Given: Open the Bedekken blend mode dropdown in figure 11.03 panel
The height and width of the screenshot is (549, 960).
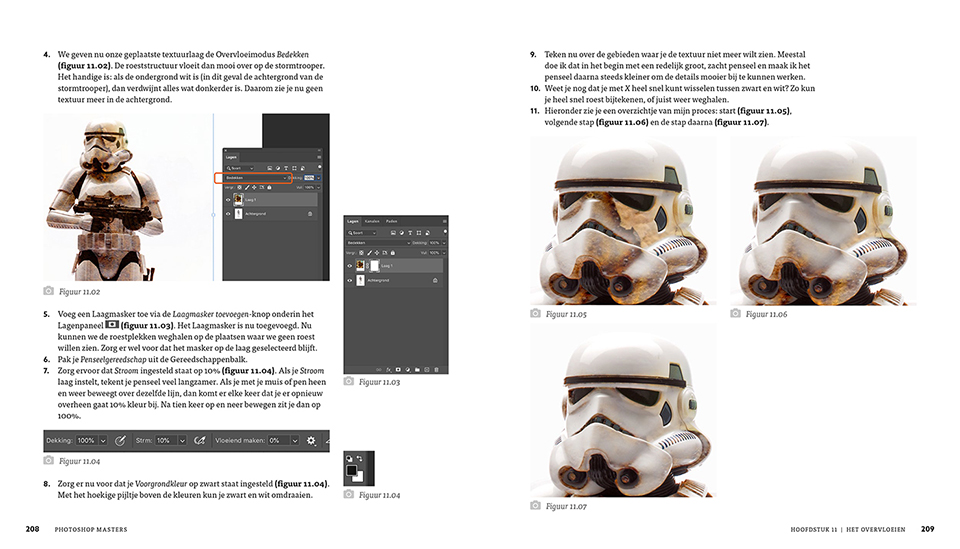Looking at the screenshot, I should [x=378, y=243].
